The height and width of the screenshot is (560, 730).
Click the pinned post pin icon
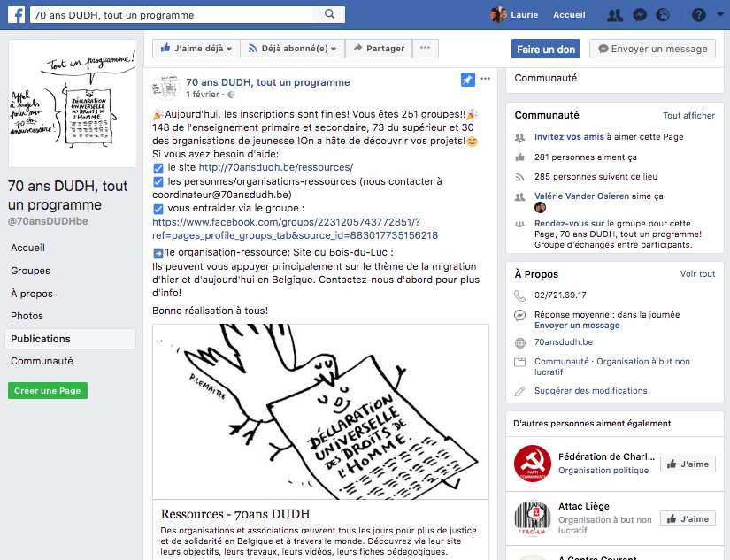pos(468,80)
